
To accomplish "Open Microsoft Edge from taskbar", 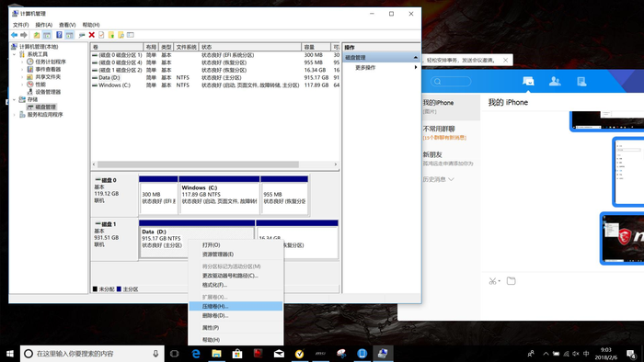I will pos(195,354).
